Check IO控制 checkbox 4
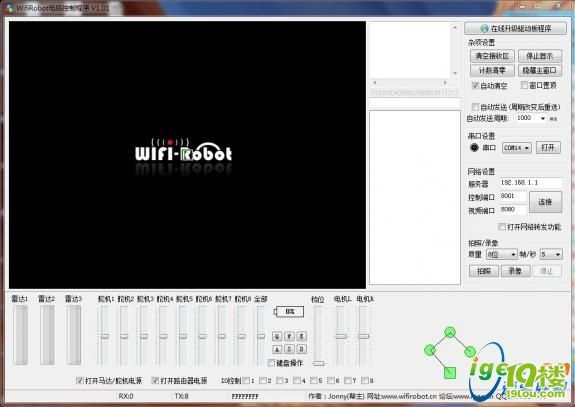 (x=297, y=380)
